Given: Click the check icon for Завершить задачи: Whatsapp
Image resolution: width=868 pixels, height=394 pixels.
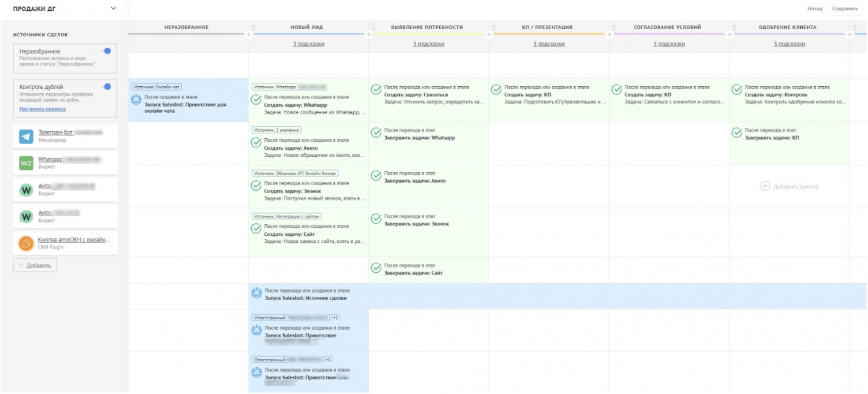Looking at the screenshot, I should click(x=376, y=133).
